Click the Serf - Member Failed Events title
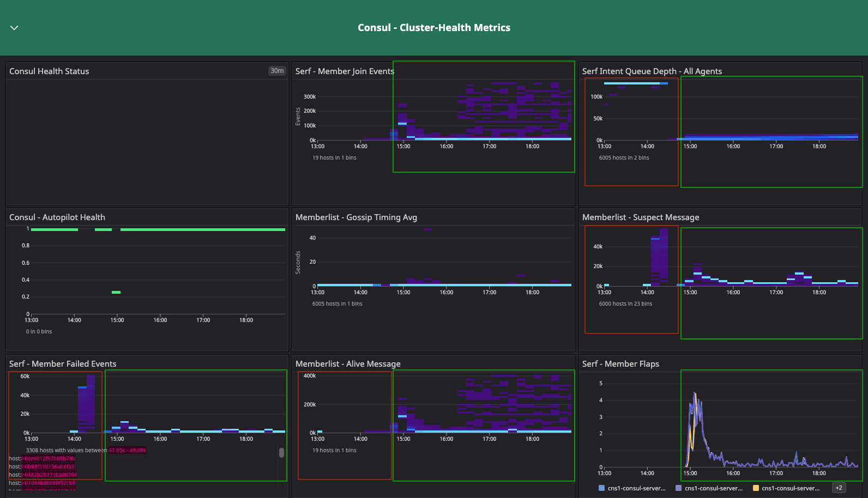 click(63, 364)
